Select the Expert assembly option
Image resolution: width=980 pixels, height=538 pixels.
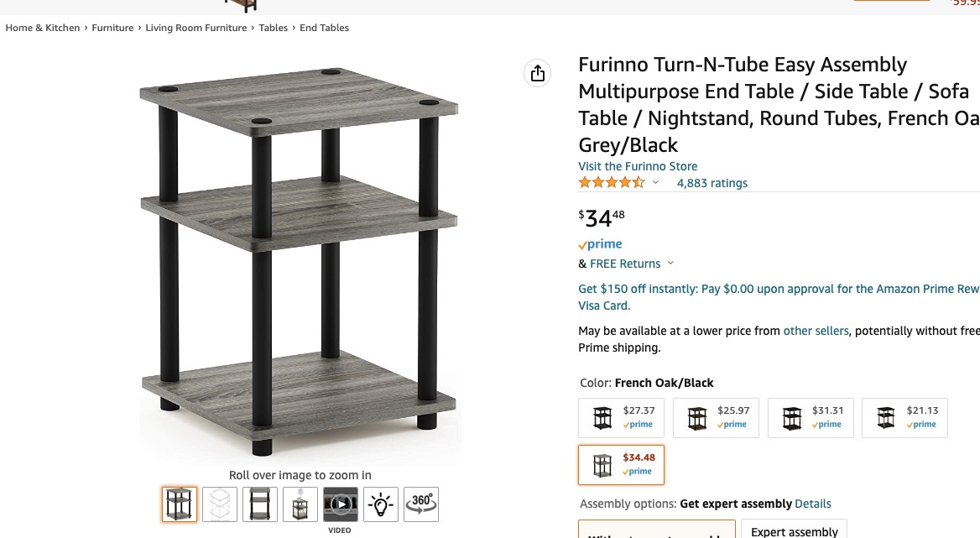(794, 531)
